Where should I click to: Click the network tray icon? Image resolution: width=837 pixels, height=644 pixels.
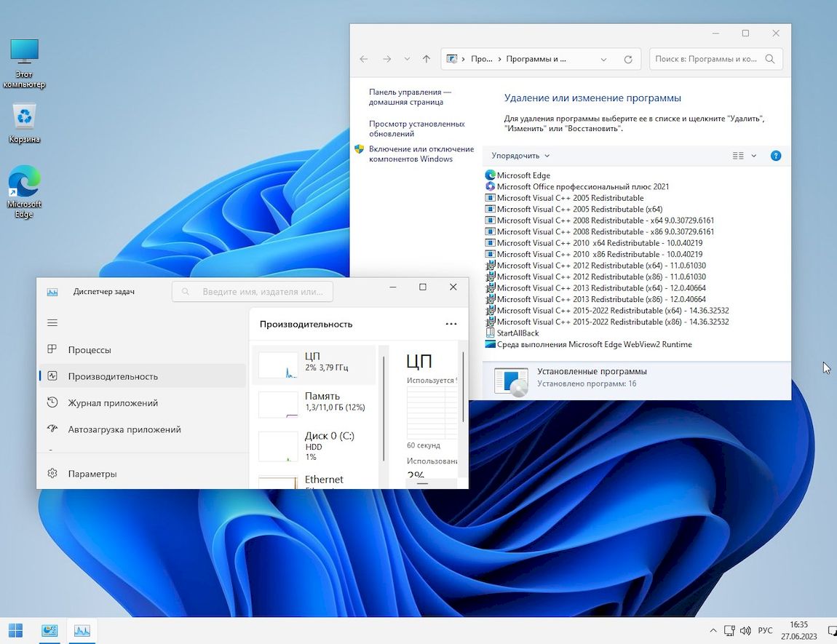click(729, 631)
